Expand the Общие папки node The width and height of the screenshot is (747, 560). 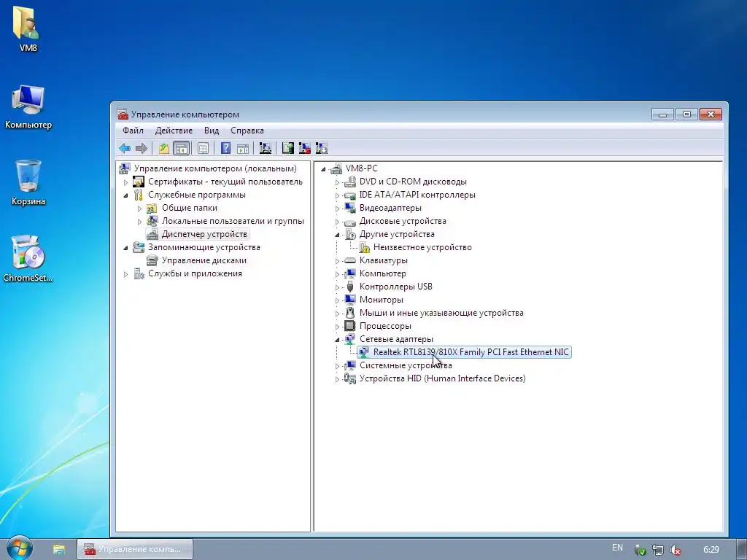pos(139,209)
